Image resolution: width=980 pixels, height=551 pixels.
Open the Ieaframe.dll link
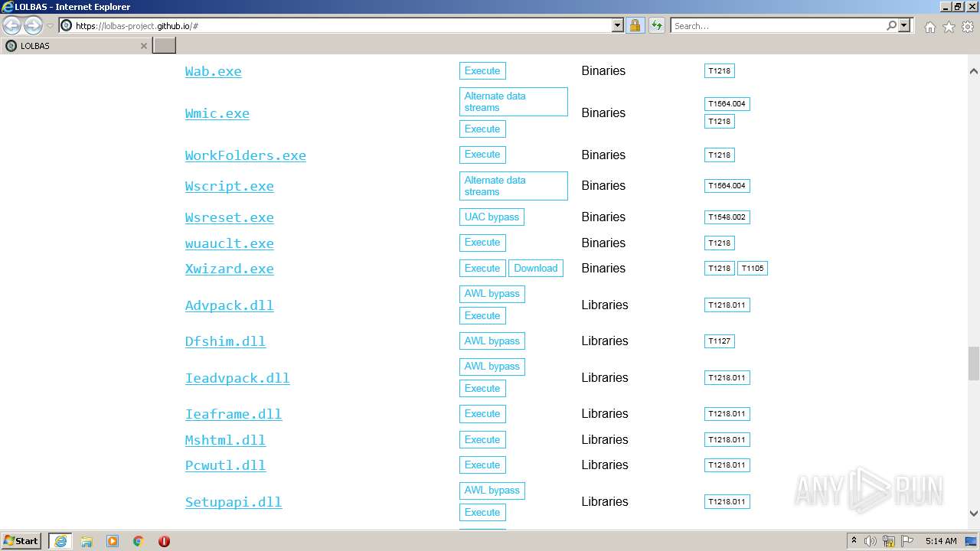[x=234, y=414]
